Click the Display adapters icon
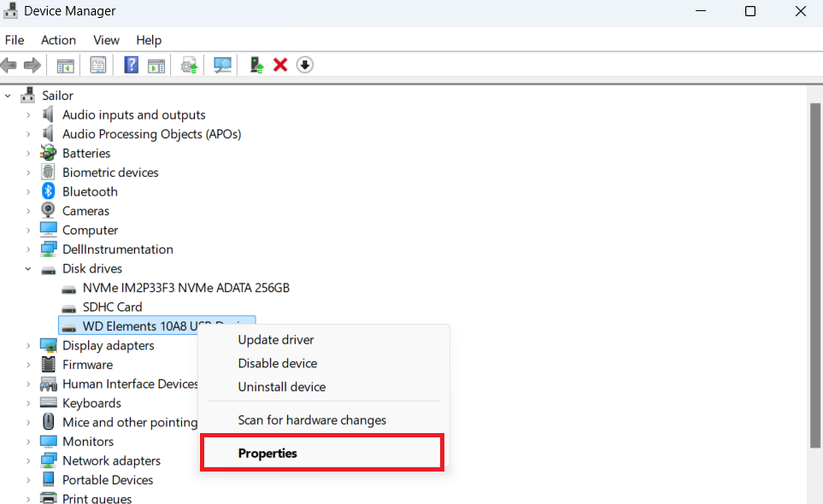The image size is (823, 504). (49, 345)
